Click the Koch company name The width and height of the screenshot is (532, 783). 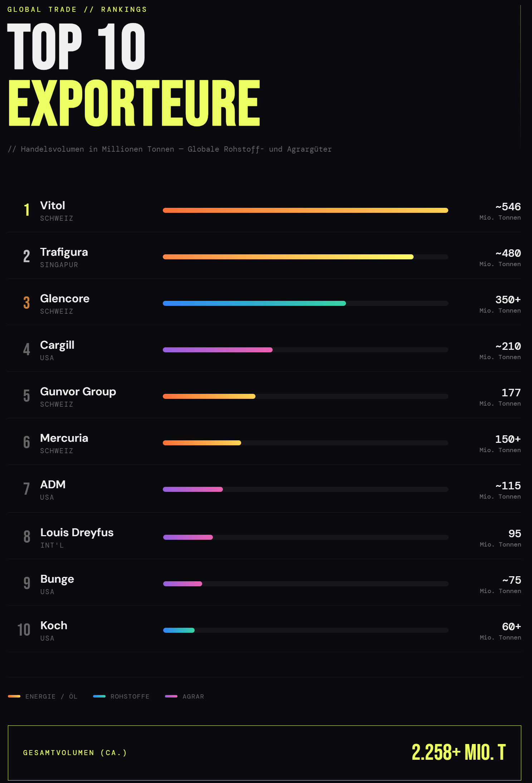[x=54, y=626]
